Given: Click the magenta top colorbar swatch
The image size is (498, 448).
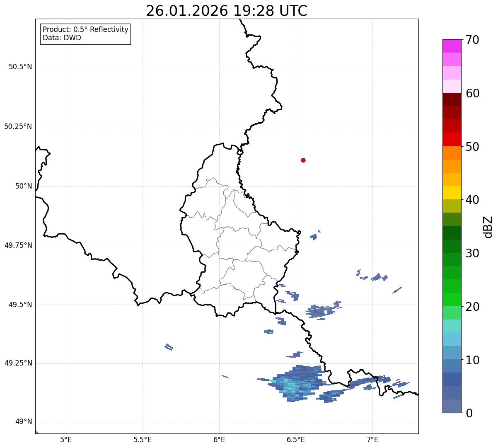Looking at the screenshot, I should coord(452,46).
